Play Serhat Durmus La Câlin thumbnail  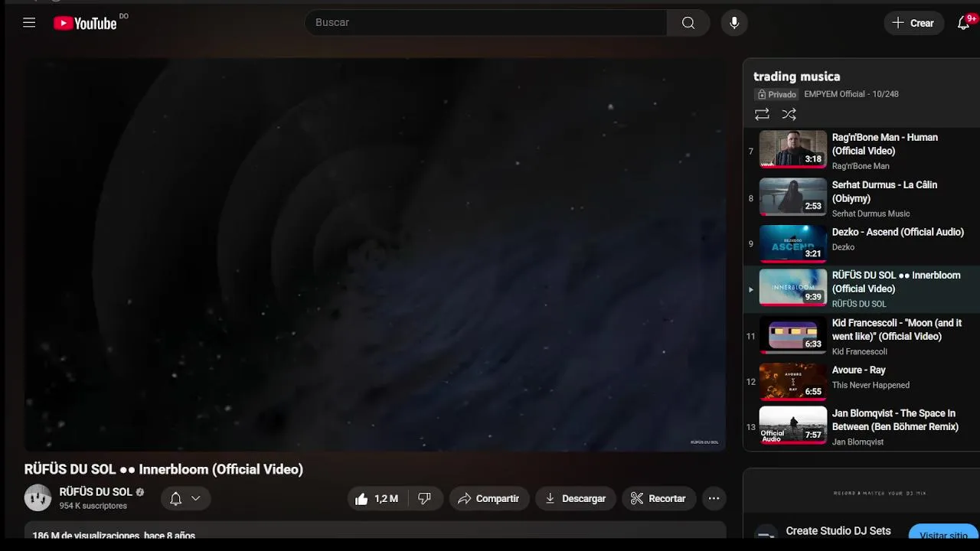(793, 197)
